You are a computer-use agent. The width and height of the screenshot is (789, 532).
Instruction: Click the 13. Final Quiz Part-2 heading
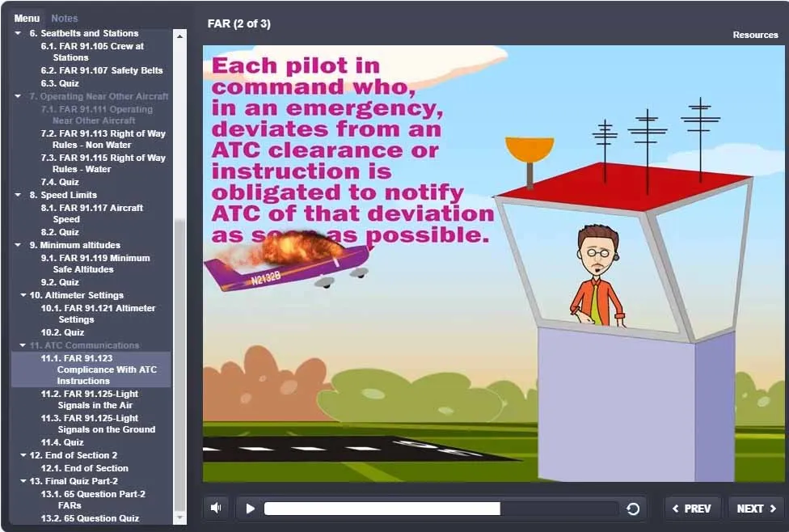[x=74, y=481]
